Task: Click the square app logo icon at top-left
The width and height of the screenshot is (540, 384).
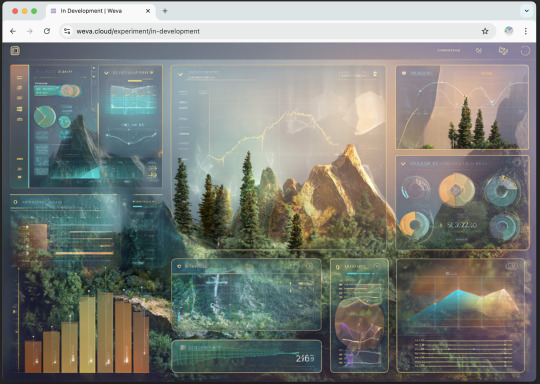Action: point(15,51)
